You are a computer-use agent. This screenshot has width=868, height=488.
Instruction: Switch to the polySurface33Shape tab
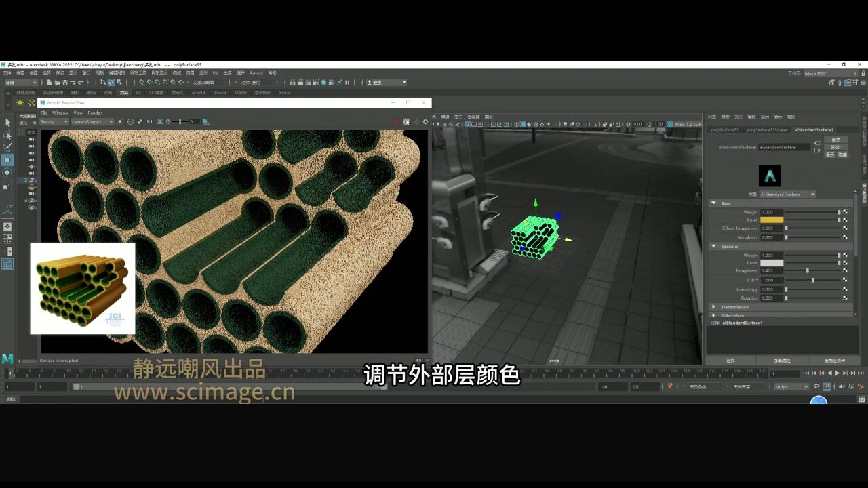(767, 130)
